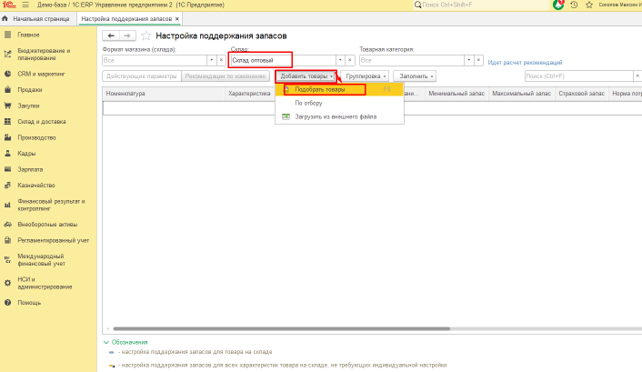The height and width of the screenshot is (372, 642).
Task: Open Склад и доставка section
Action: [41, 122]
